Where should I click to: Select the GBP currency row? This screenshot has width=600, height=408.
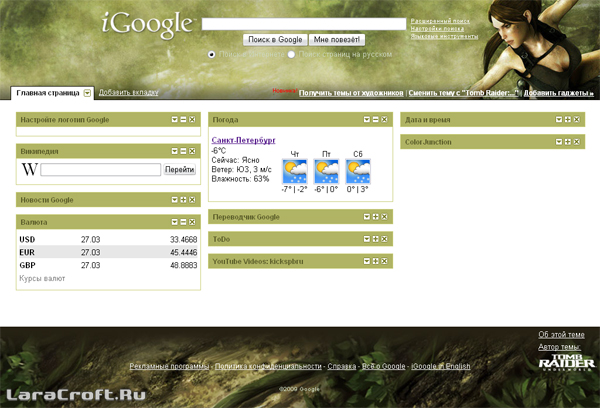[x=108, y=265]
